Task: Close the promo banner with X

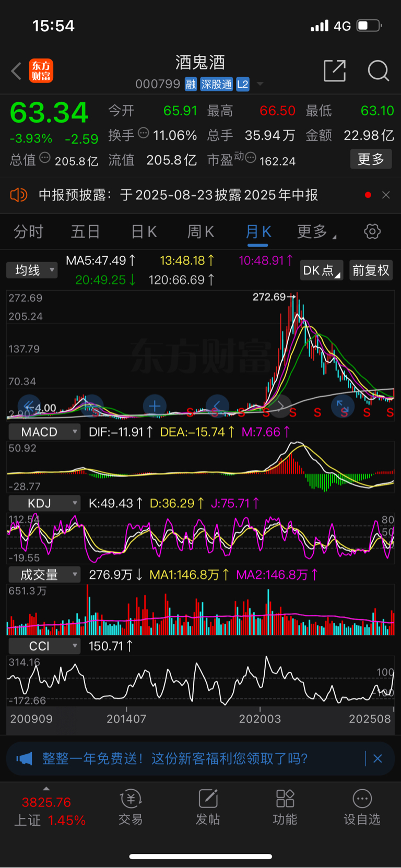Action: (x=378, y=758)
